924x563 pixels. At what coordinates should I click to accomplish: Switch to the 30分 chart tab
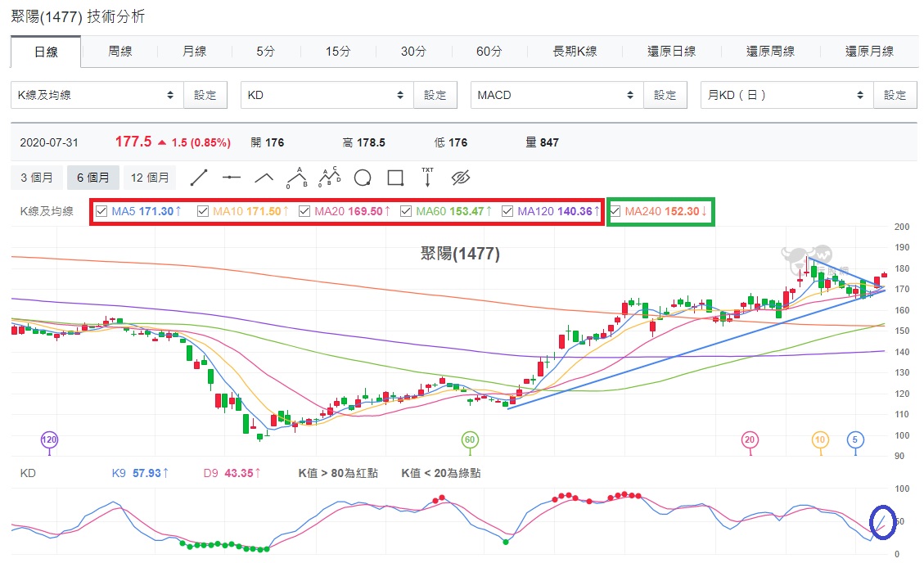413,52
